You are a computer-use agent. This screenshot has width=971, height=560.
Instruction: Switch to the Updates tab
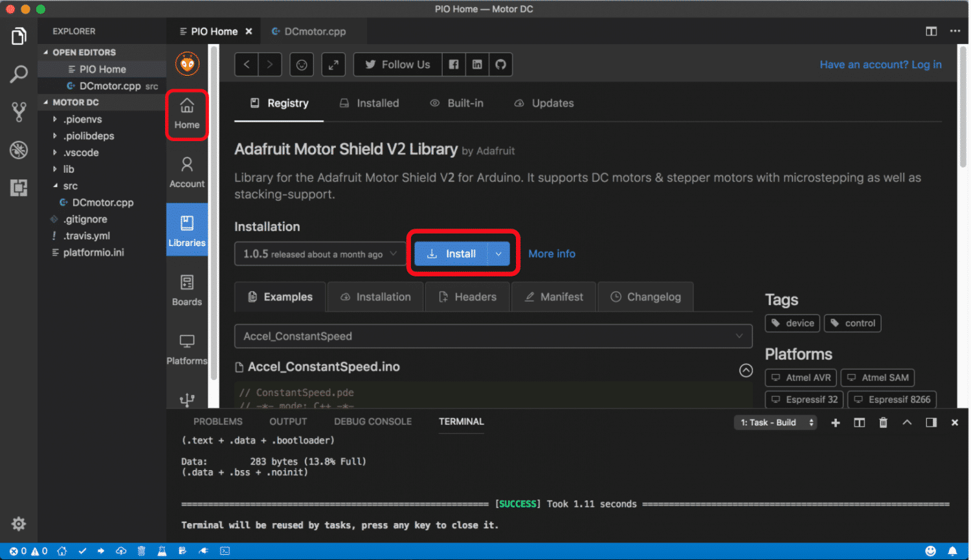point(544,103)
